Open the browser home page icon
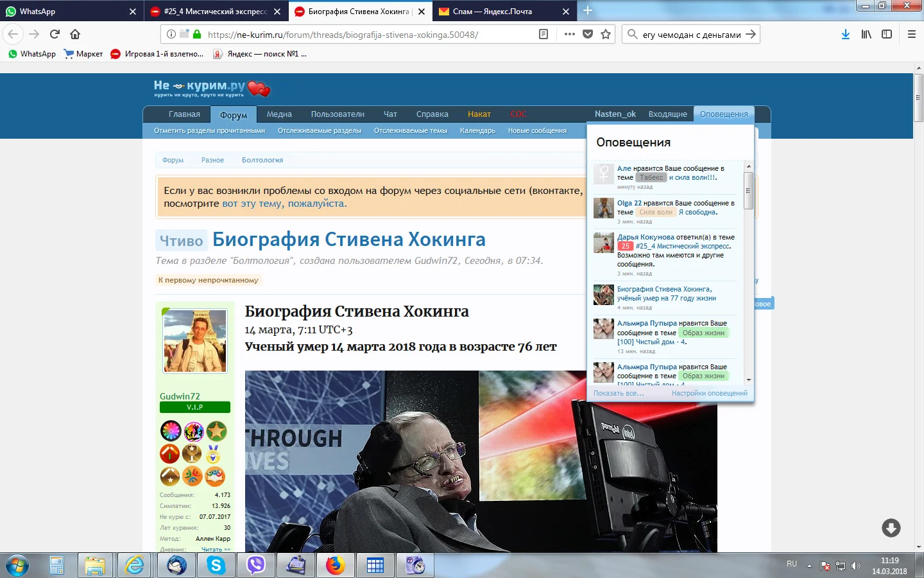 point(75,34)
